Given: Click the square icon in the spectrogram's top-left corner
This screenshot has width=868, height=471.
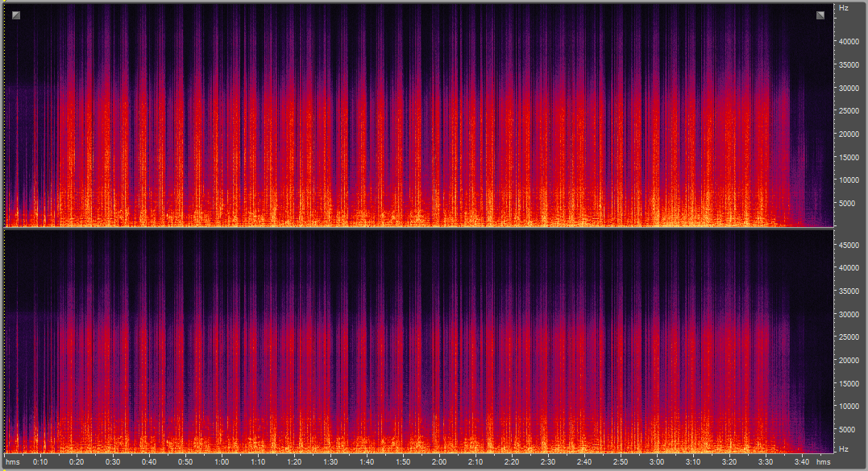Looking at the screenshot, I should [16, 15].
